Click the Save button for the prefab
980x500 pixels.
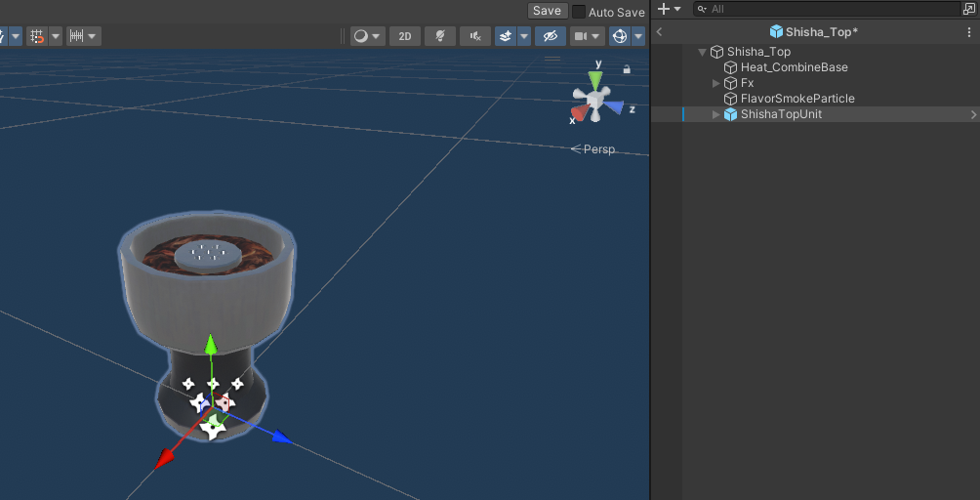tap(547, 11)
